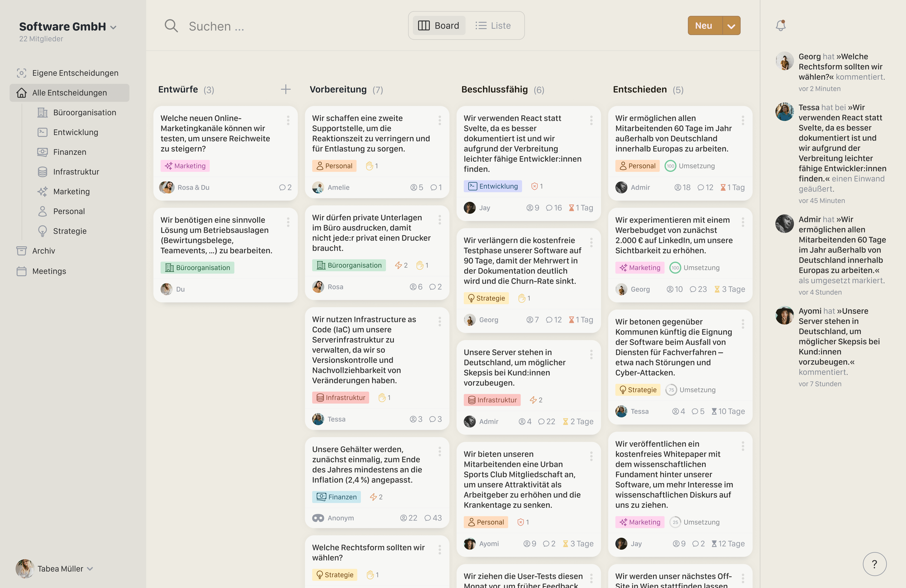The width and height of the screenshot is (906, 588).
Task: Click the Anonym mask icon on the Gehälter card
Action: pos(318,518)
